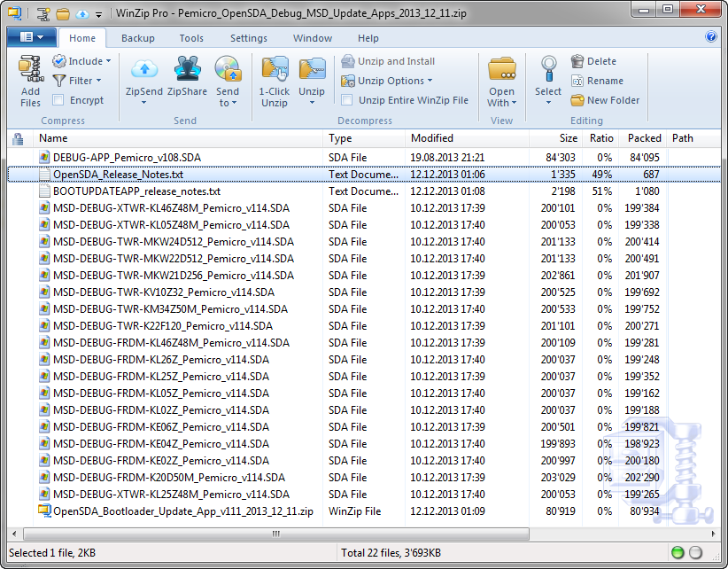The width and height of the screenshot is (728, 569).
Task: Click the Delete button
Action: [593, 61]
